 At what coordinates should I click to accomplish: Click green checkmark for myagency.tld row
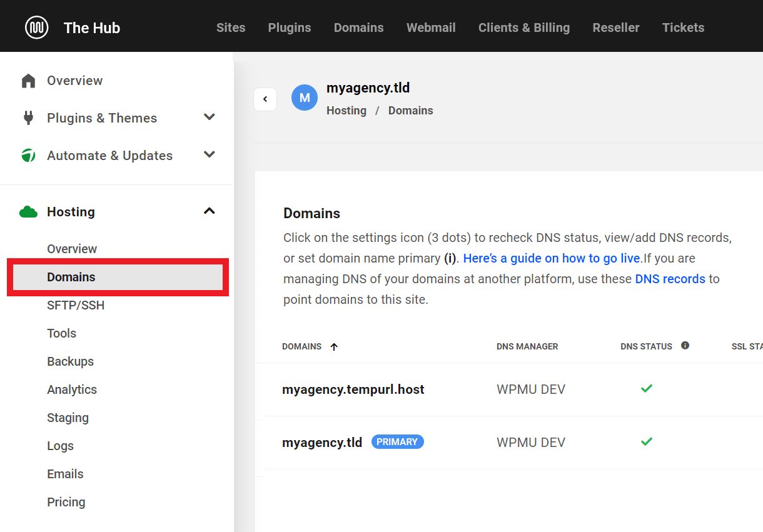[x=647, y=442]
